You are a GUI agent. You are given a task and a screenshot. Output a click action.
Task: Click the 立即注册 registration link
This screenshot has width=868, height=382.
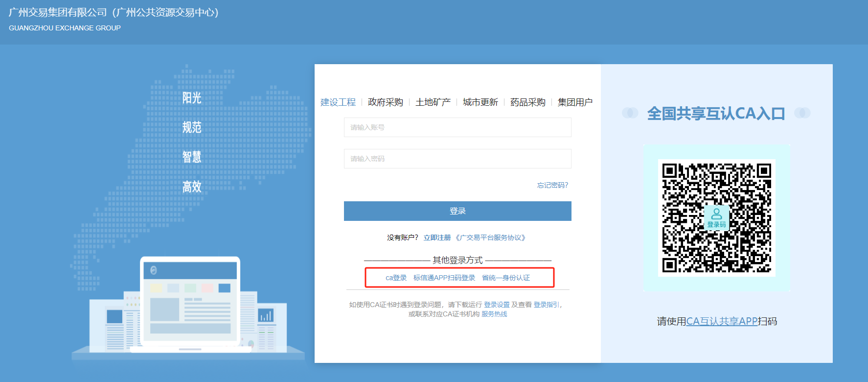click(437, 238)
